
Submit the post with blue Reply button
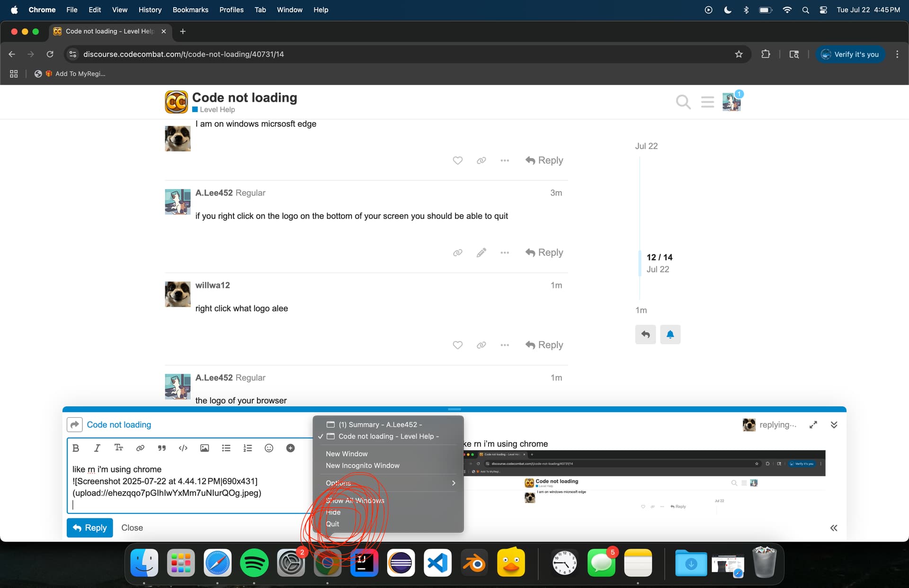(89, 528)
